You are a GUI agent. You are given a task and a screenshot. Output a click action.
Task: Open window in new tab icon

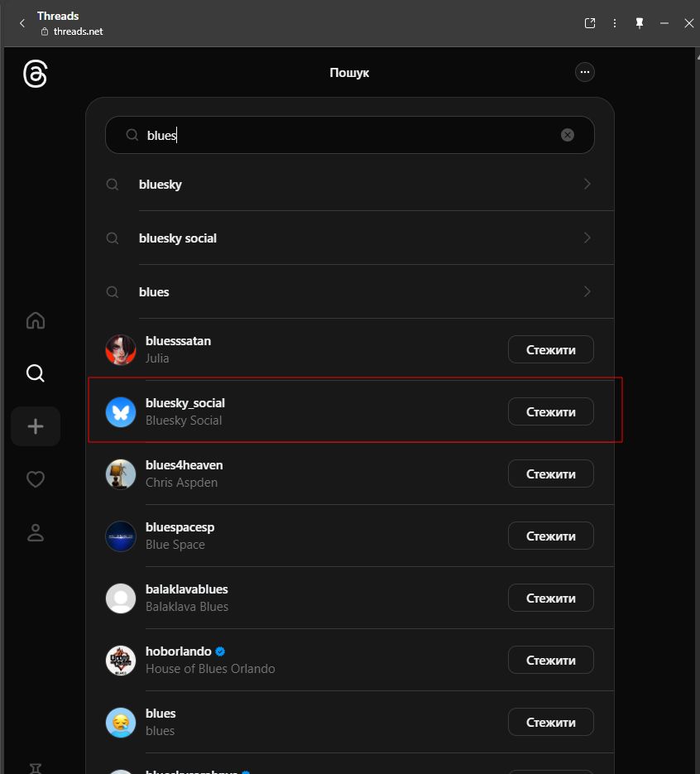(x=590, y=23)
